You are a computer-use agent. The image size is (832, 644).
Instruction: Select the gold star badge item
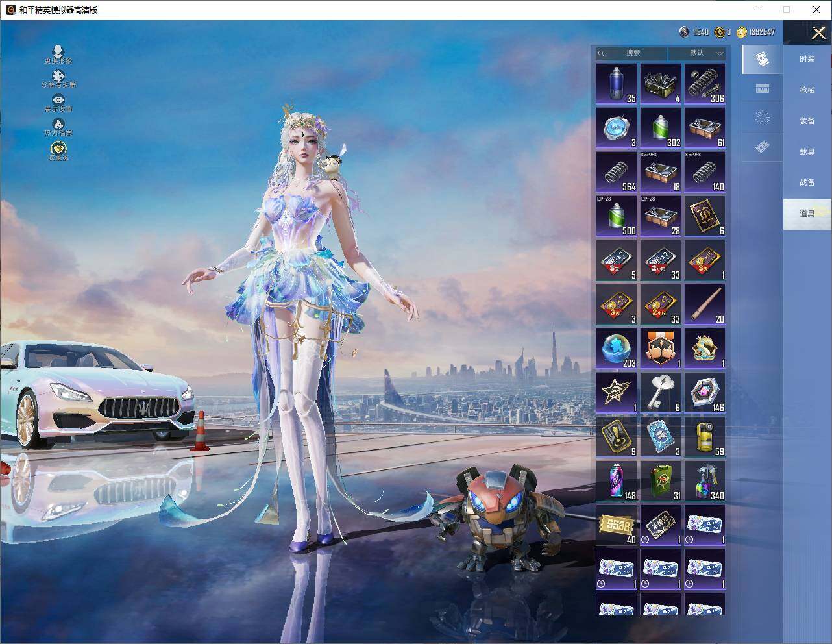(x=617, y=393)
